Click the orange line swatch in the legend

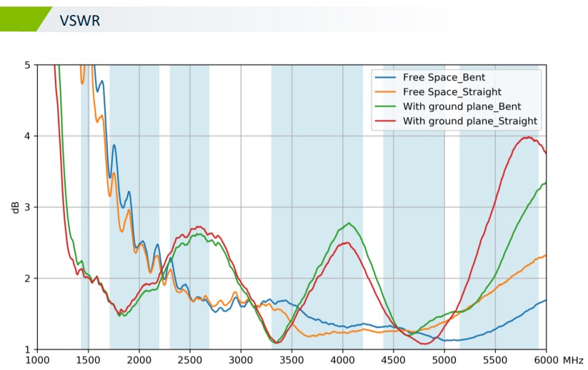click(387, 92)
